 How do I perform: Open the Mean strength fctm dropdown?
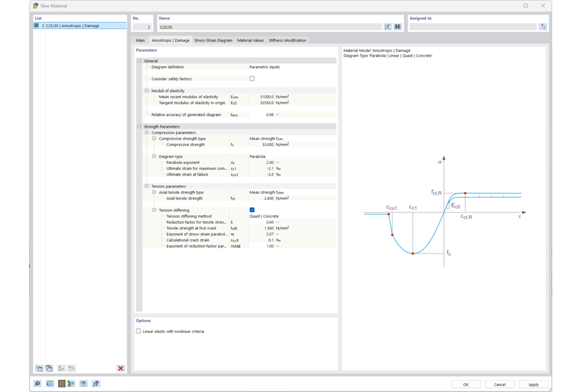click(292, 192)
